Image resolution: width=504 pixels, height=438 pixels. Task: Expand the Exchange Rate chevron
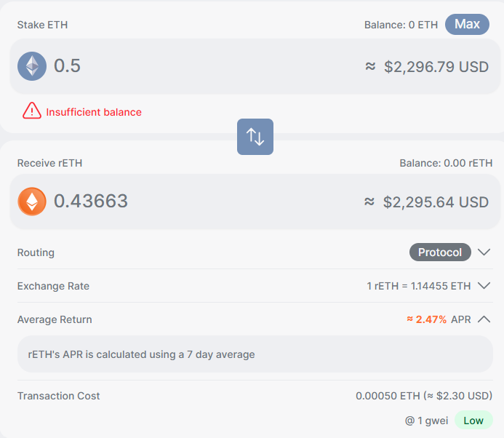[x=484, y=286]
